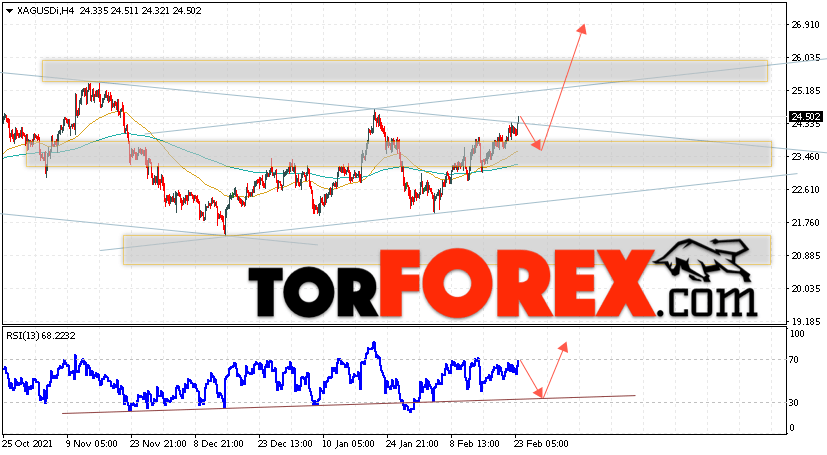Click the 9 Nov 05:00 date label

pyautogui.click(x=92, y=444)
